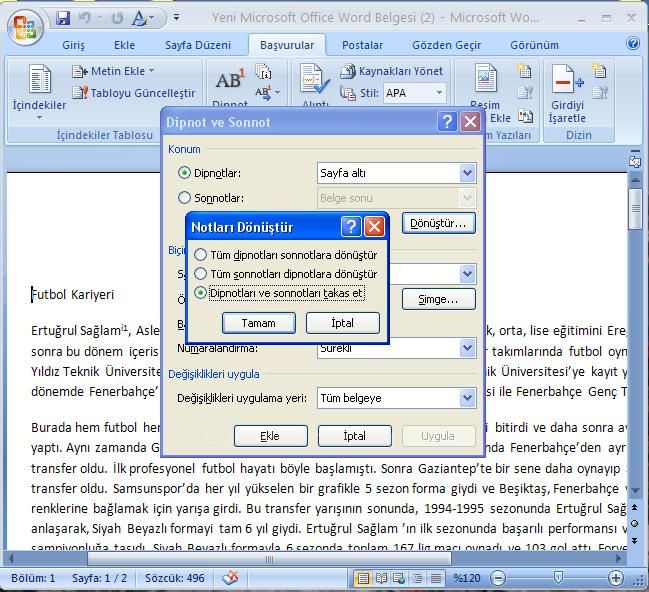Switch to Print Layout view icon

363,578
